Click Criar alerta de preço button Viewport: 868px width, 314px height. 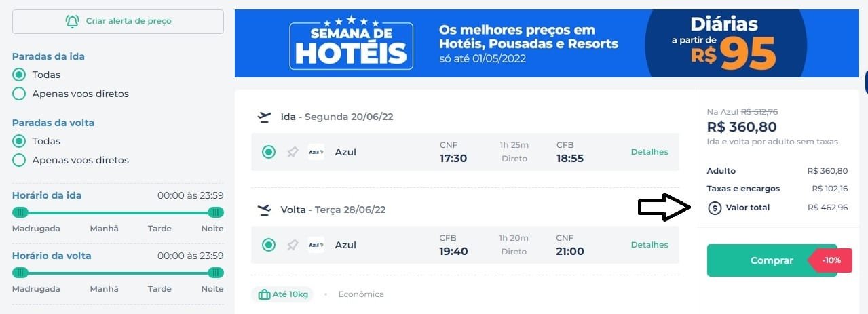tap(118, 21)
